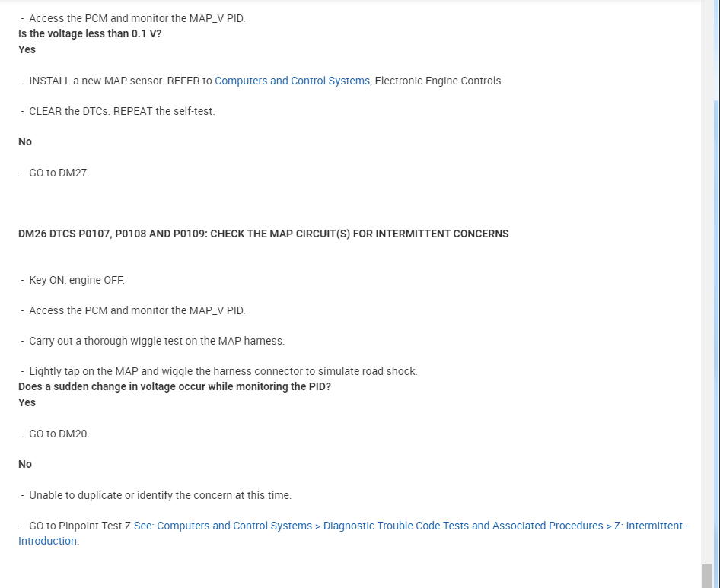Click the 'Key ON, engine OFF' step
This screenshot has height=588, width=720.
pyautogui.click(x=77, y=280)
